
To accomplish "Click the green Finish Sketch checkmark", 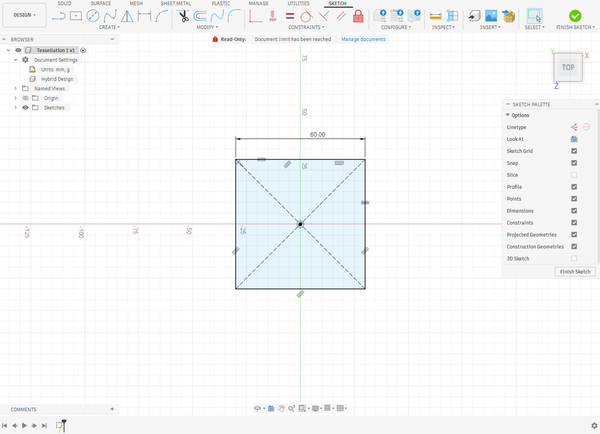I will (575, 16).
